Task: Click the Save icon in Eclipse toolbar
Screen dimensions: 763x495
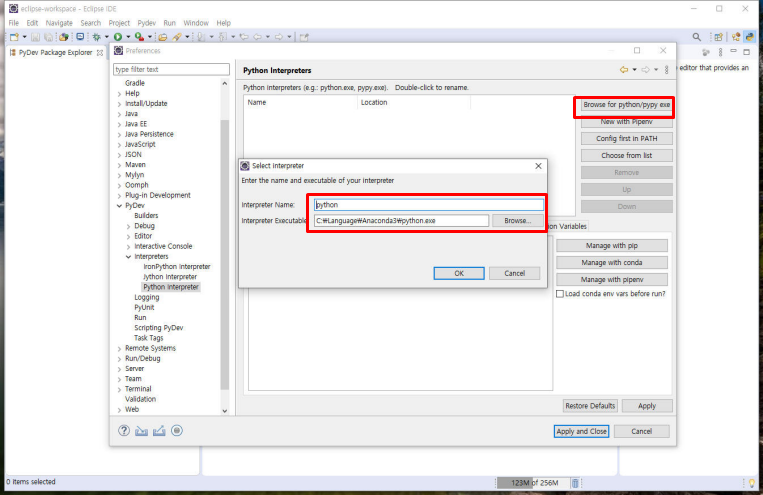Action: coord(36,37)
